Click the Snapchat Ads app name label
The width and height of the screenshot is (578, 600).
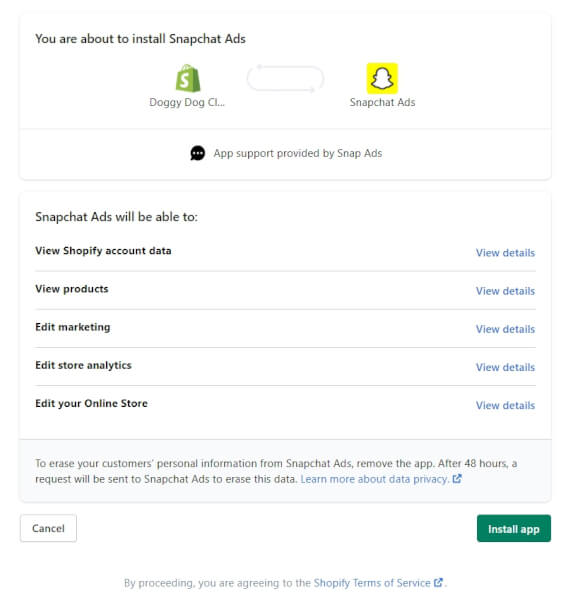(x=383, y=103)
